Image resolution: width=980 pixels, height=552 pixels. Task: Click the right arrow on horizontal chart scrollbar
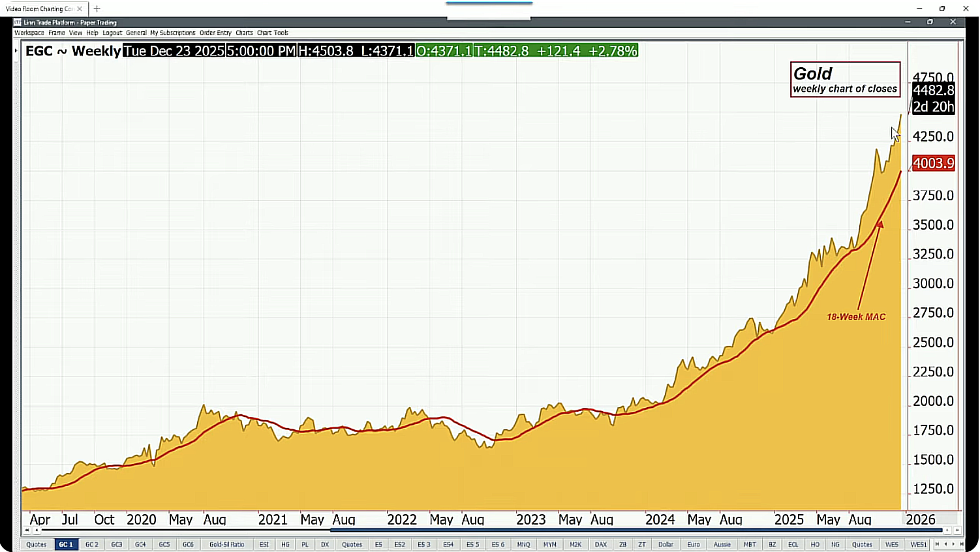(x=947, y=530)
